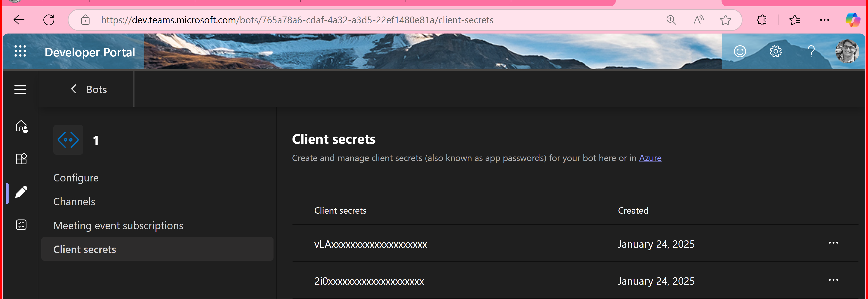Open the checklist icon in sidebar
The width and height of the screenshot is (868, 299).
coord(21,225)
